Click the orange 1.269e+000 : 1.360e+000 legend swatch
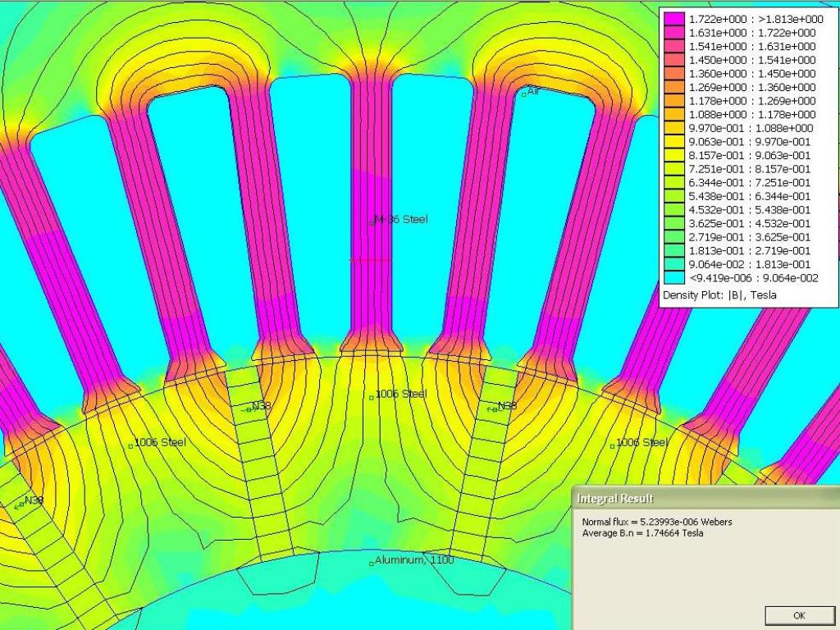Image resolution: width=840 pixels, height=630 pixels. (x=673, y=87)
